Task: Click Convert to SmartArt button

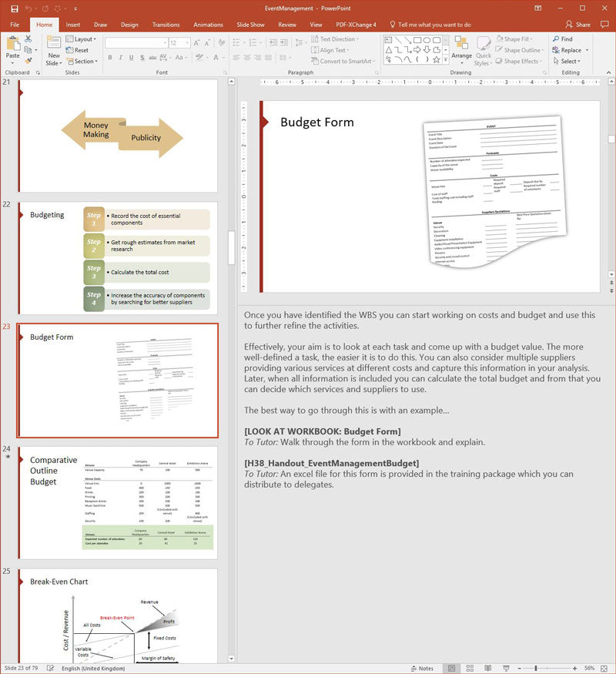Action: click(x=343, y=61)
